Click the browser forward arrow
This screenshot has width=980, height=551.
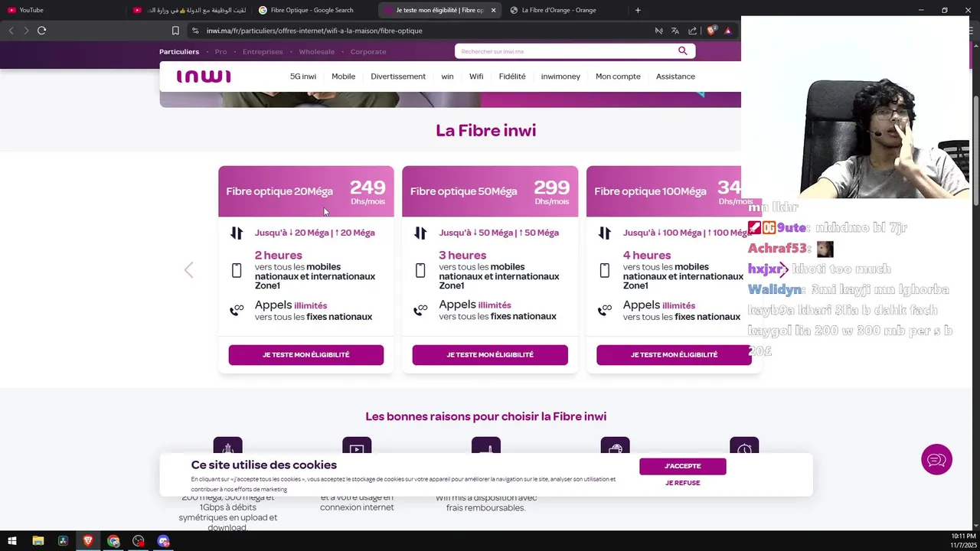(26, 31)
